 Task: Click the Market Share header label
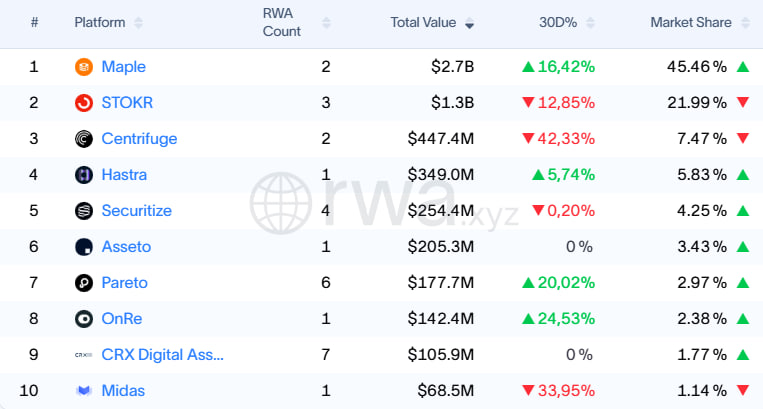coord(691,22)
